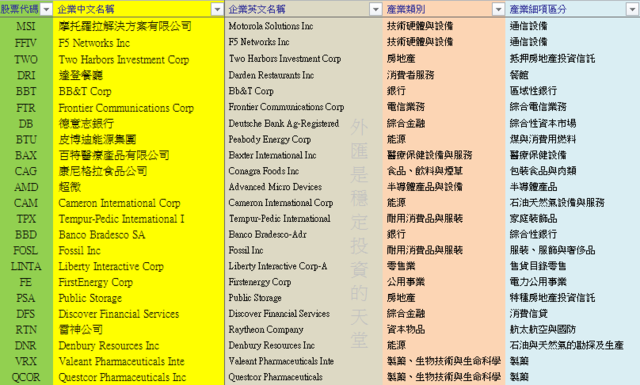Select ticker cell TPX

tap(26, 219)
